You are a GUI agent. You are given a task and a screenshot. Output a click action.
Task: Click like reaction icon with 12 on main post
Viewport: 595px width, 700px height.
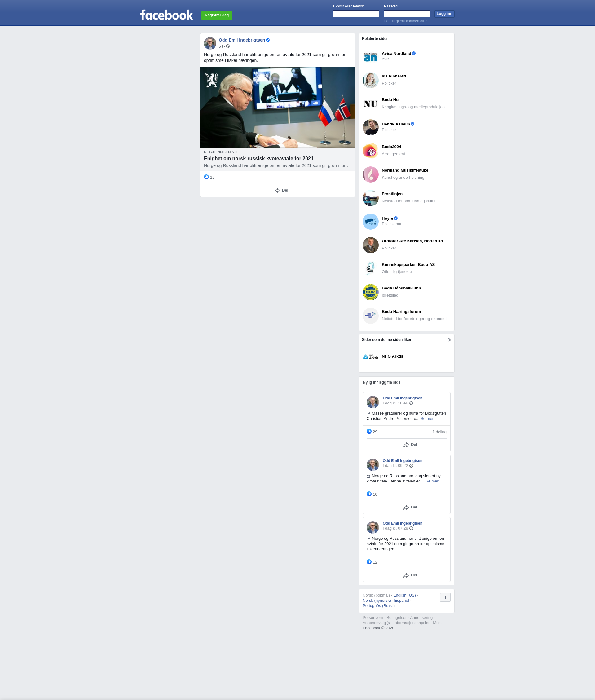[206, 177]
